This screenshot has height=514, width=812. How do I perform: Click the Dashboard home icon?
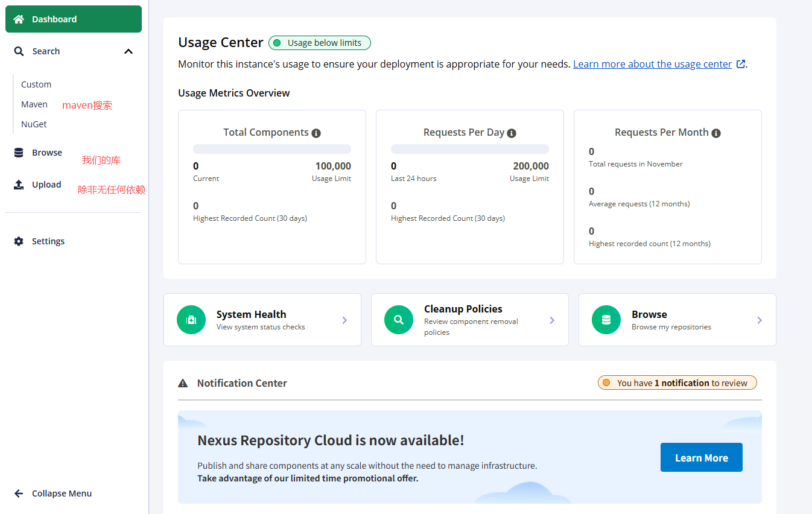19,19
